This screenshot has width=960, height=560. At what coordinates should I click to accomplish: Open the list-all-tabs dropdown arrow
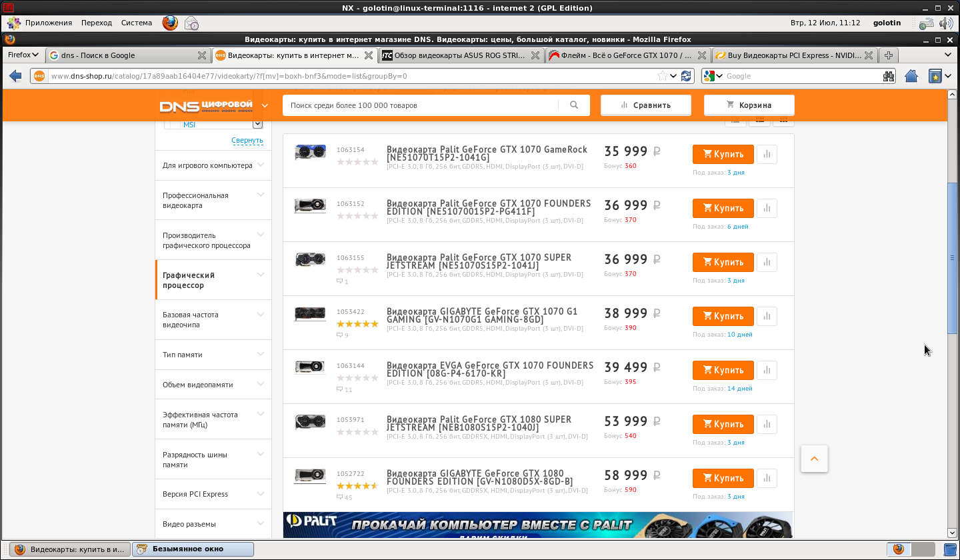click(948, 55)
